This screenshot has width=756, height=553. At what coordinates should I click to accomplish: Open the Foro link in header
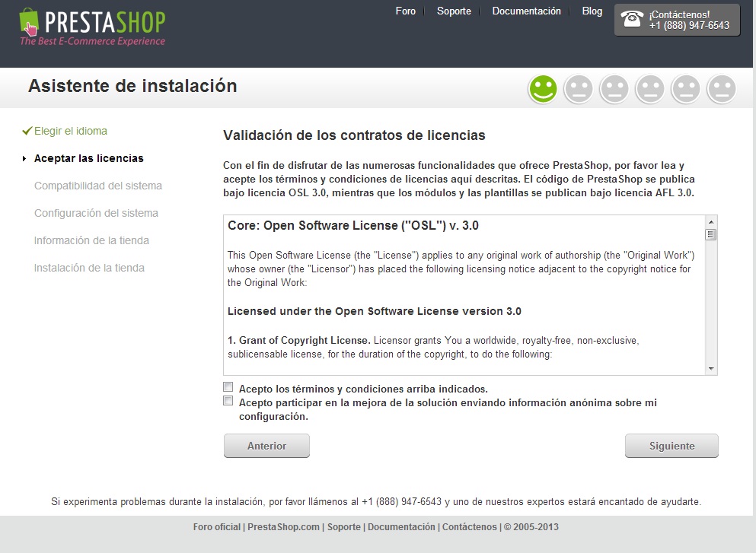click(406, 11)
